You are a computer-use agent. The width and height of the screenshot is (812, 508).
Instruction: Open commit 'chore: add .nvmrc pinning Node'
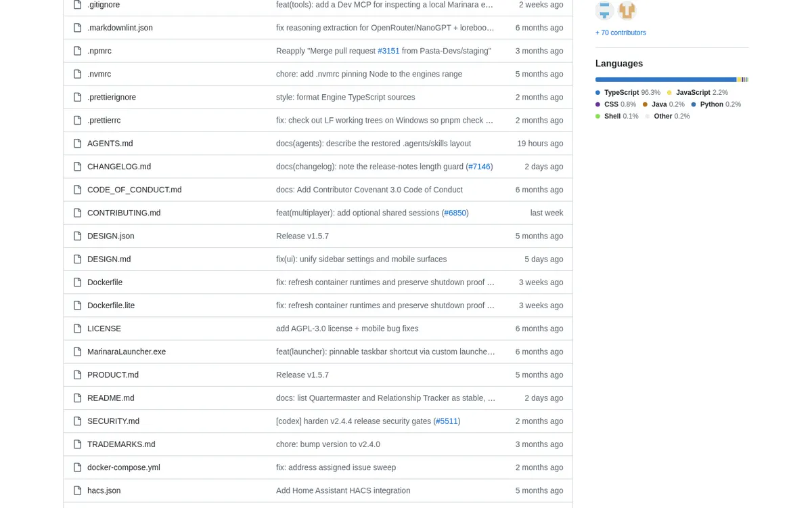[369, 74]
